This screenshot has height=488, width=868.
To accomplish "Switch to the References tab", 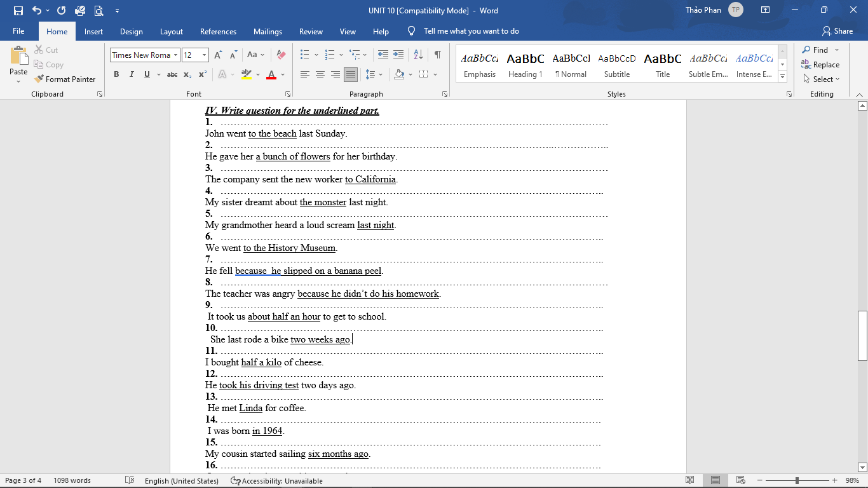I will pyautogui.click(x=218, y=31).
